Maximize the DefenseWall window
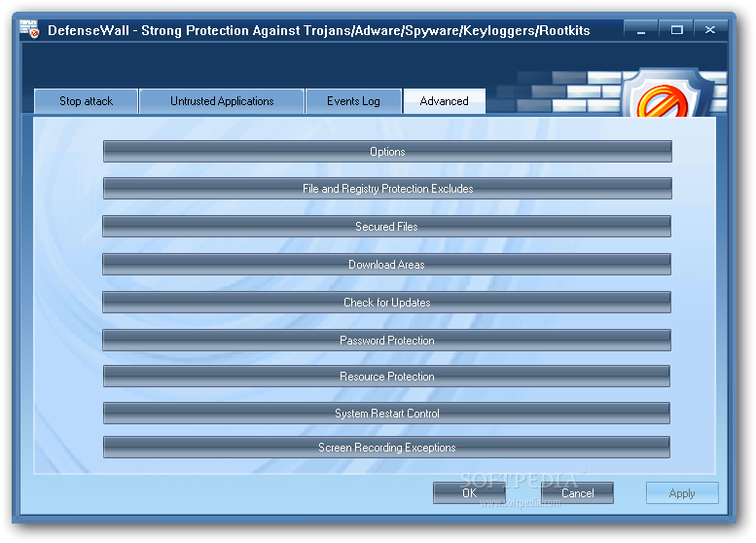Screen dimensions: 756x543 (x=676, y=30)
